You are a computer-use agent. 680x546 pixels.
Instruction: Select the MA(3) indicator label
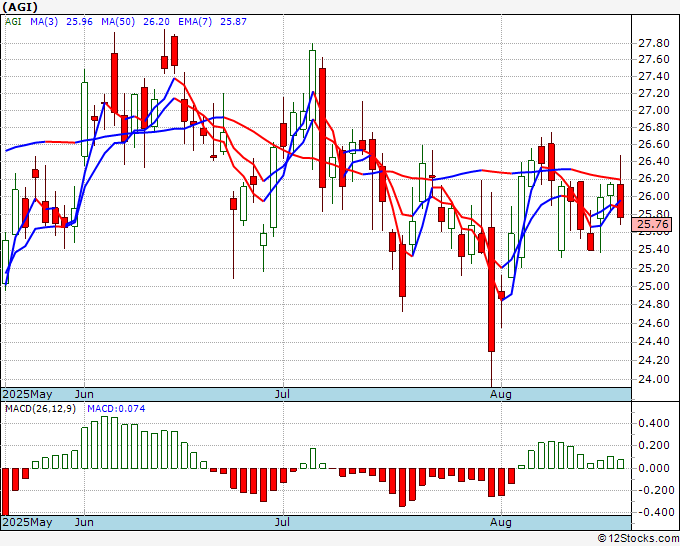(44, 22)
